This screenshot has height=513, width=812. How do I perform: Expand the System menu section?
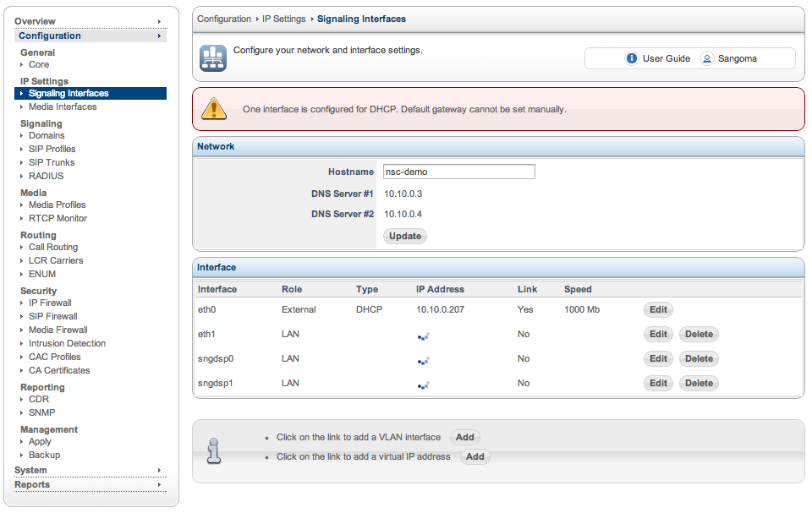coord(91,470)
